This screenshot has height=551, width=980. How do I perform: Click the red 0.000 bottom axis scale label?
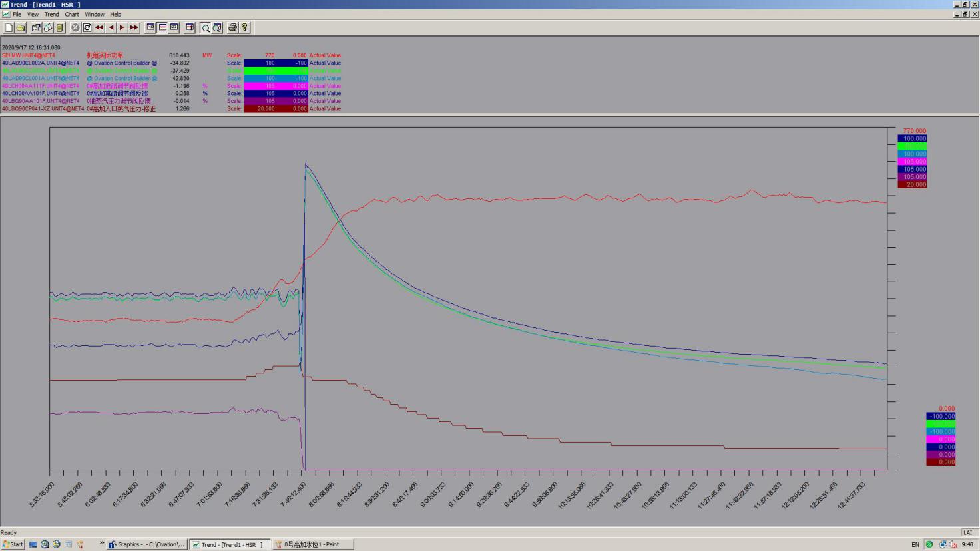946,409
